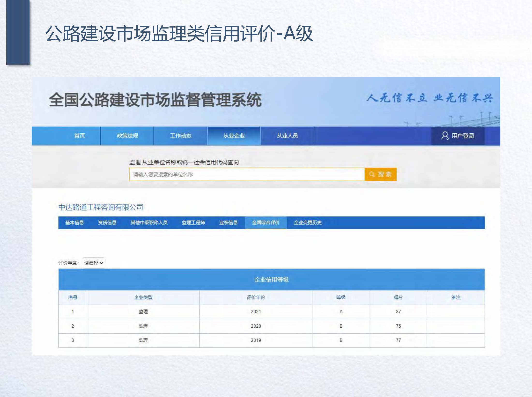Viewport: 532px width, 397px height.
Task: Select the 全国综合评价 tab
Action: [x=266, y=223]
